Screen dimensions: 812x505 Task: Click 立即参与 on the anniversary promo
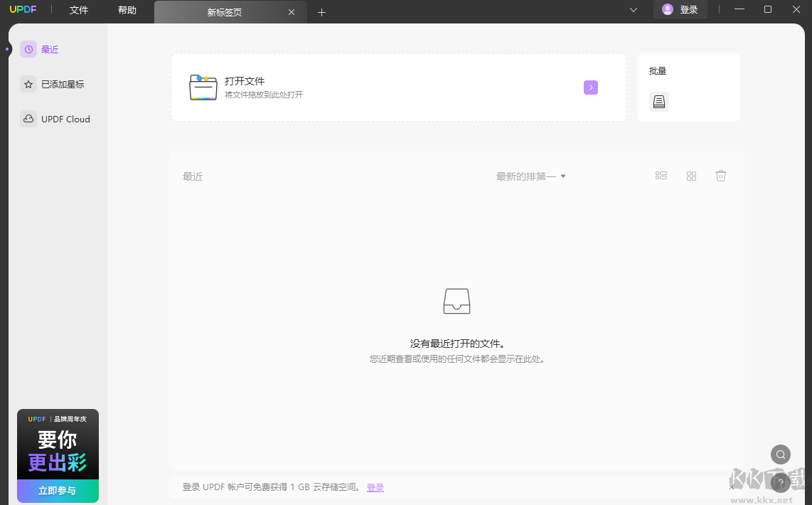(58, 491)
